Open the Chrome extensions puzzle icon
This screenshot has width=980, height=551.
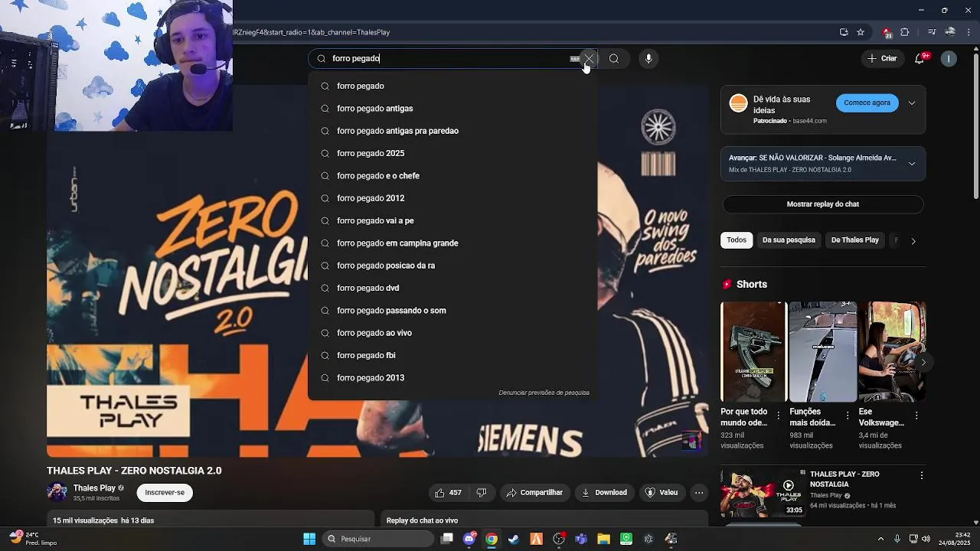[905, 32]
